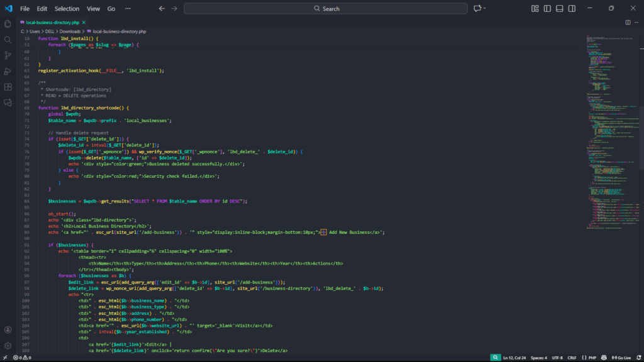Click the Split Editor Right icon
The height and width of the screenshot is (362, 644).
click(628, 22)
